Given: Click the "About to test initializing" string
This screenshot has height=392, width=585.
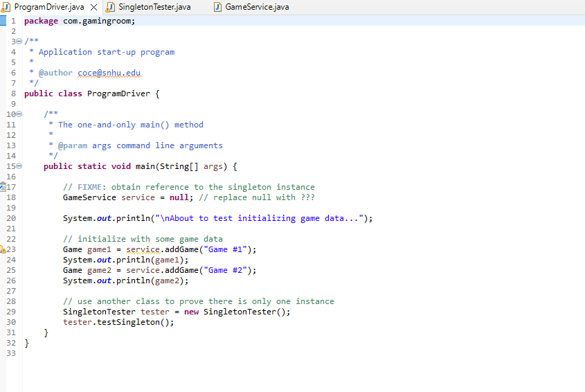Looking at the screenshot, I should click(260, 218).
